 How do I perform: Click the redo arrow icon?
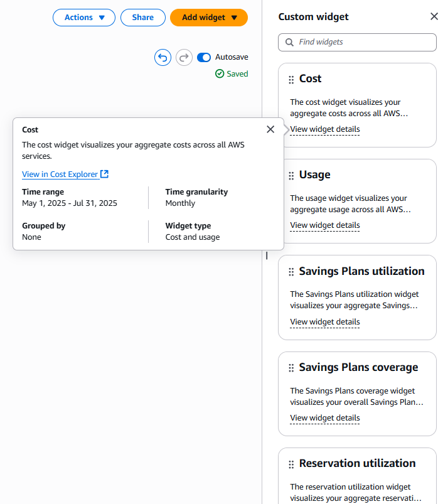click(x=184, y=58)
